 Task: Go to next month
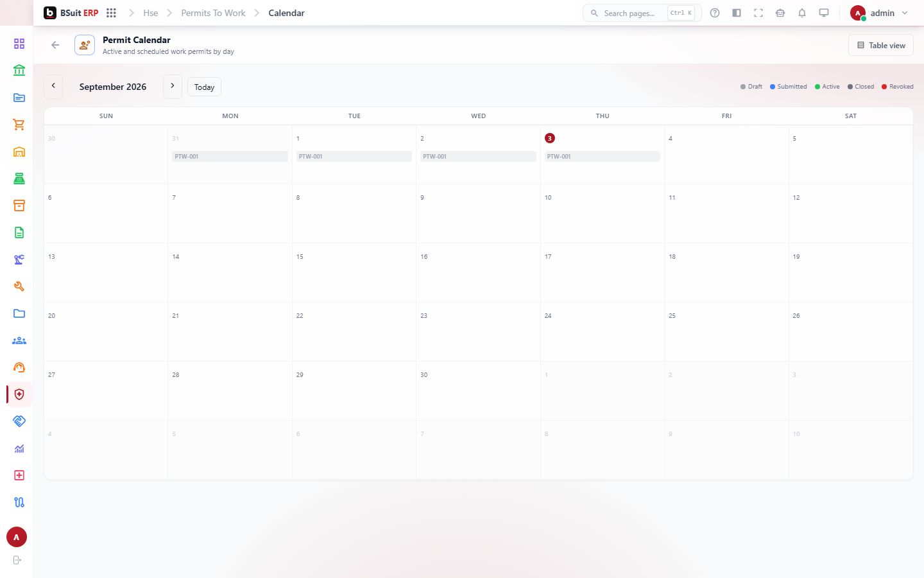[x=173, y=87]
